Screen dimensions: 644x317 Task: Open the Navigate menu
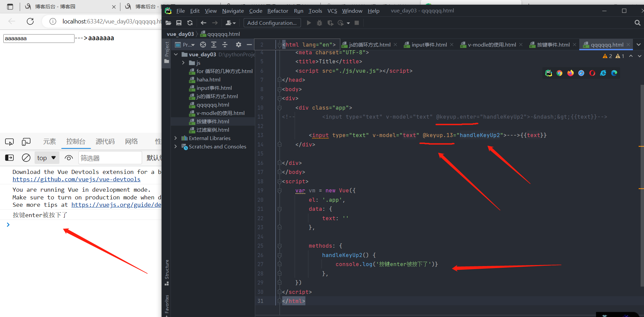[233, 11]
